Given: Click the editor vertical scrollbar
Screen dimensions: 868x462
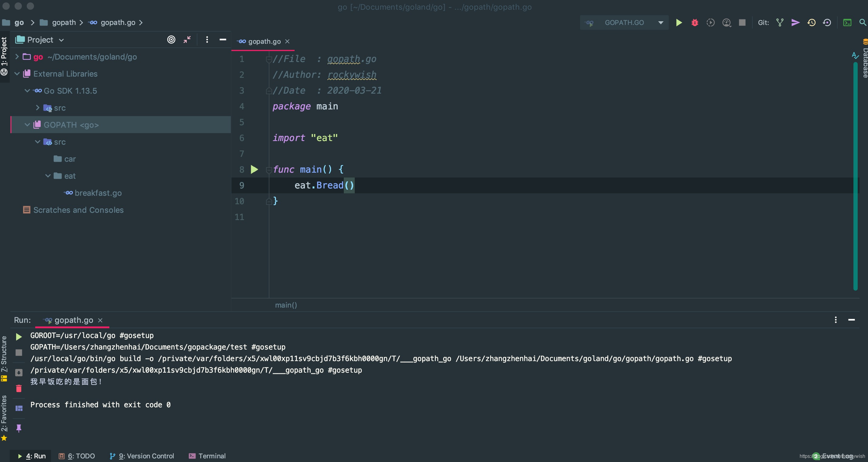Looking at the screenshot, I should click(x=855, y=175).
